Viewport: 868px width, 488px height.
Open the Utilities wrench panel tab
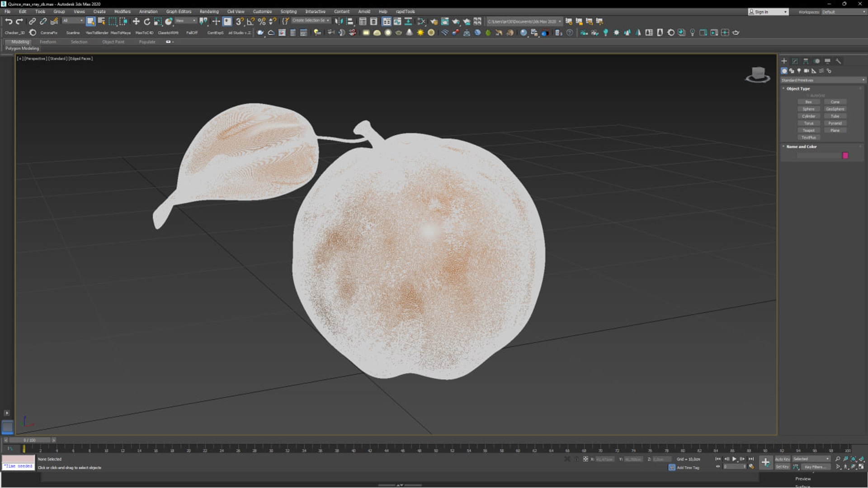838,61
